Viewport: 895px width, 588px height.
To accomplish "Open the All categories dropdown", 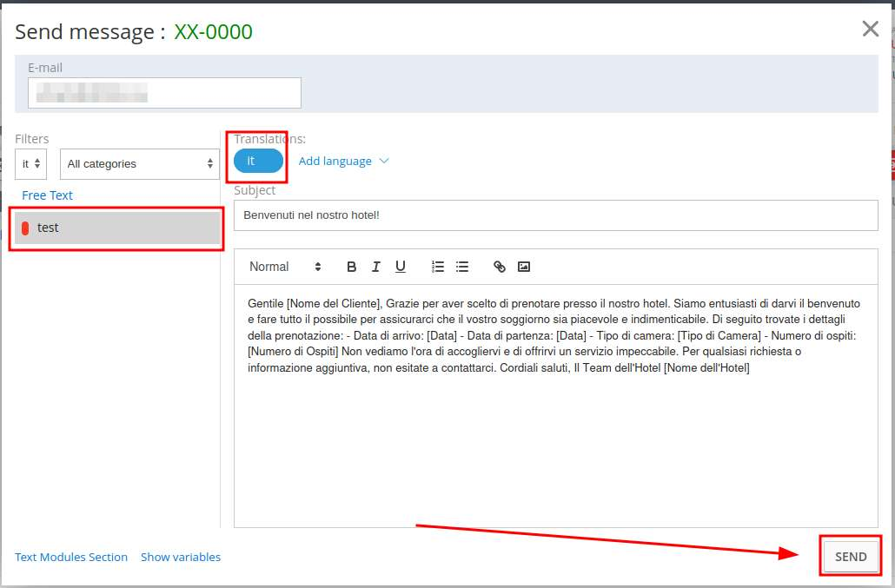I will click(139, 163).
